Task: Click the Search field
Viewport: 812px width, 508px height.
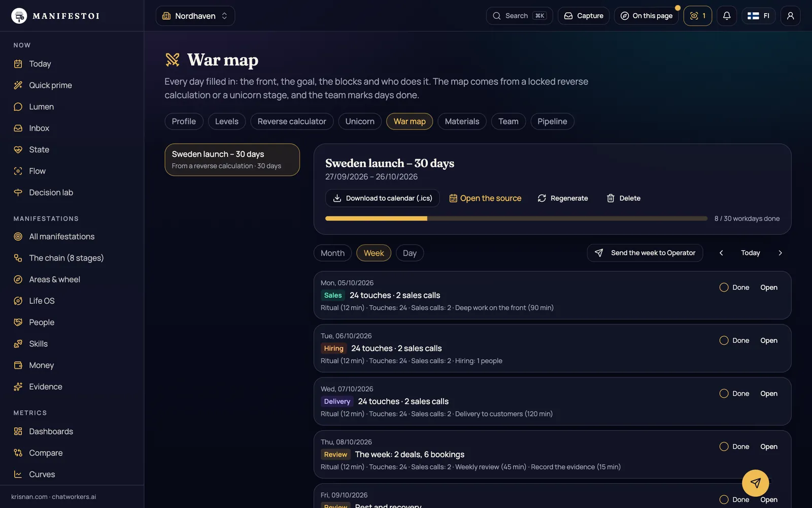Action: pyautogui.click(x=519, y=16)
